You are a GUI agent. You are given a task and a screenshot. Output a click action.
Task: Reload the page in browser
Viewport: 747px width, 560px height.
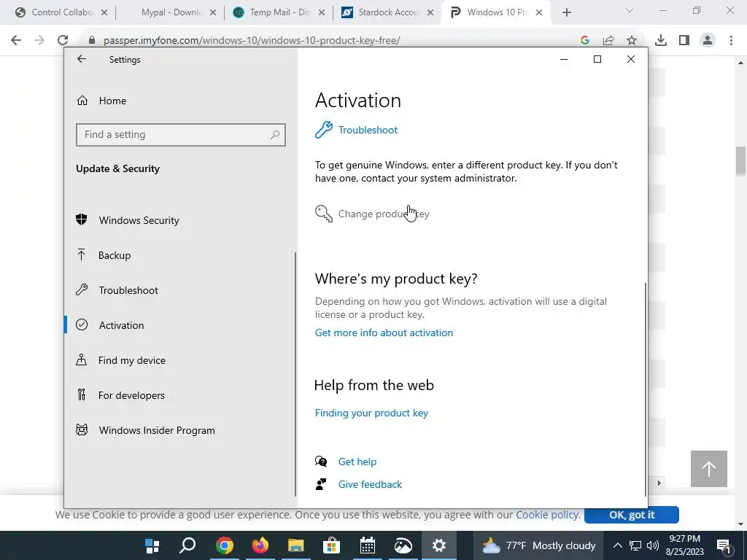pyautogui.click(x=63, y=40)
